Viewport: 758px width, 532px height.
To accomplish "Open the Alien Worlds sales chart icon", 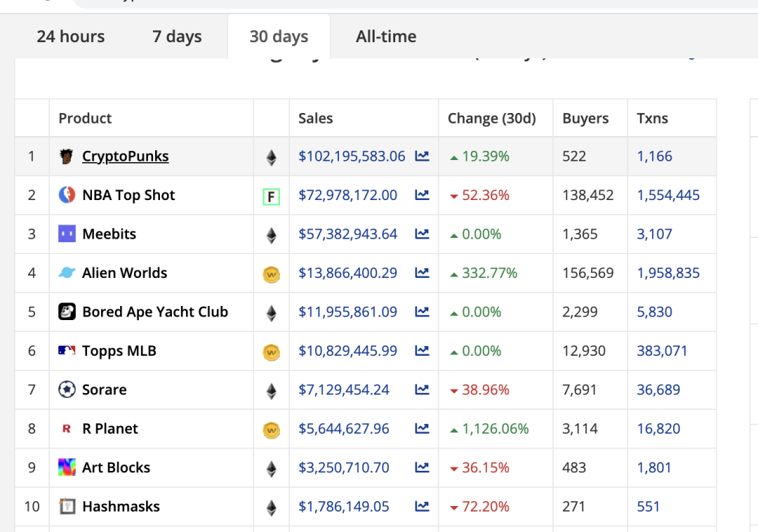I will tap(422, 273).
